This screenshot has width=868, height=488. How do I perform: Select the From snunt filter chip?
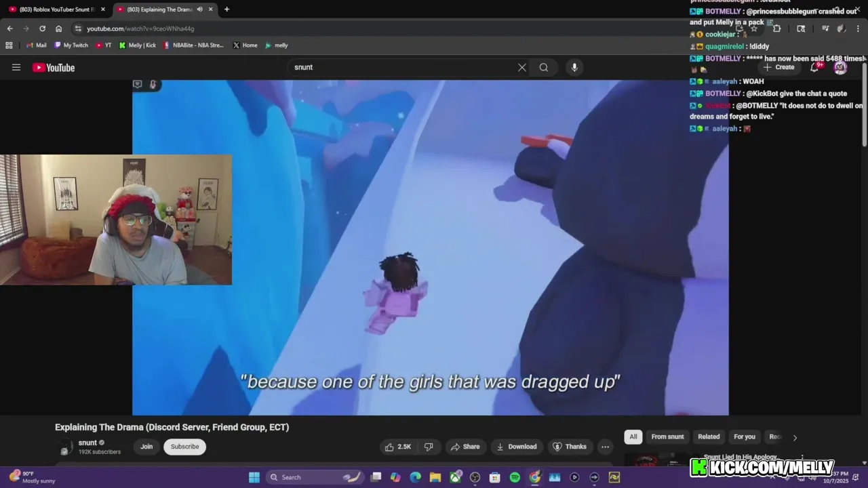[x=667, y=436]
